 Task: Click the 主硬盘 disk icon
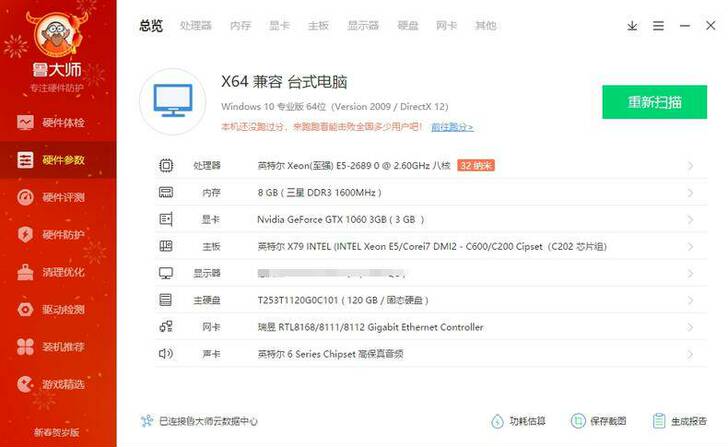(x=166, y=300)
